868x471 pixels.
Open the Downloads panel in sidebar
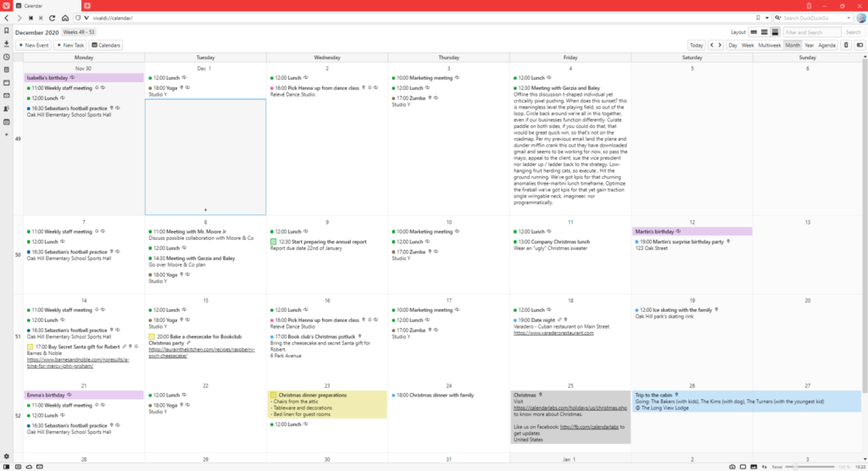click(7, 44)
